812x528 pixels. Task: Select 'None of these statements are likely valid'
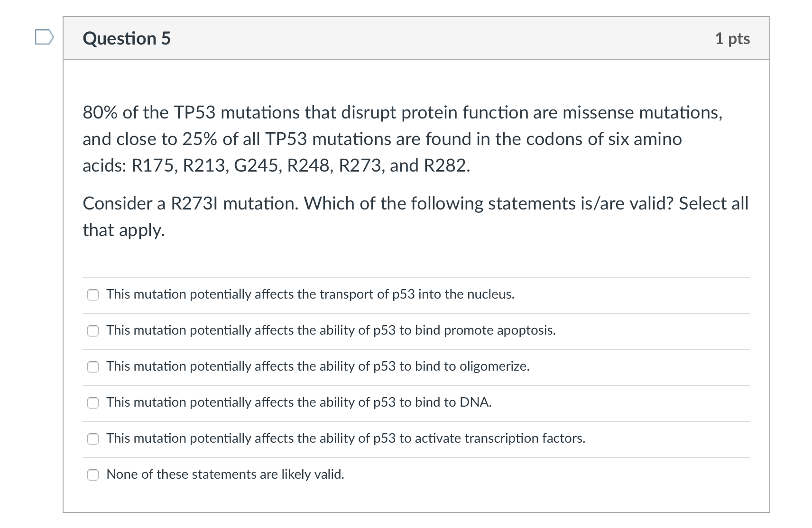point(93,474)
